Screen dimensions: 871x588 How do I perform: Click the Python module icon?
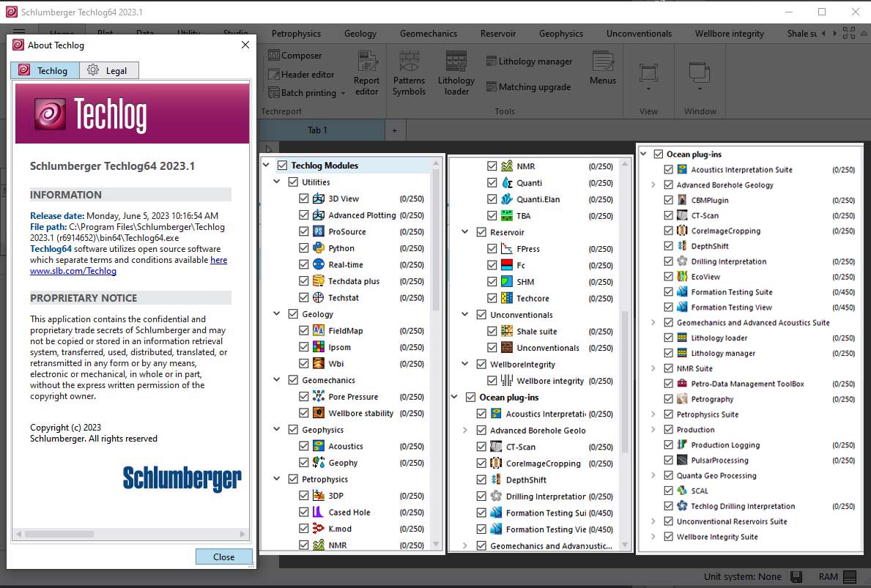coord(319,248)
